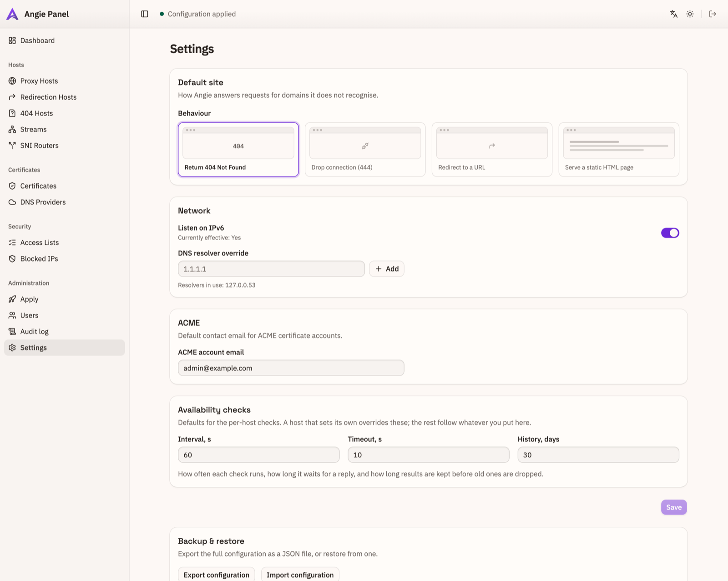This screenshot has height=581, width=728.
Task: Click the Blocked IPs shield icon
Action: (x=12, y=259)
